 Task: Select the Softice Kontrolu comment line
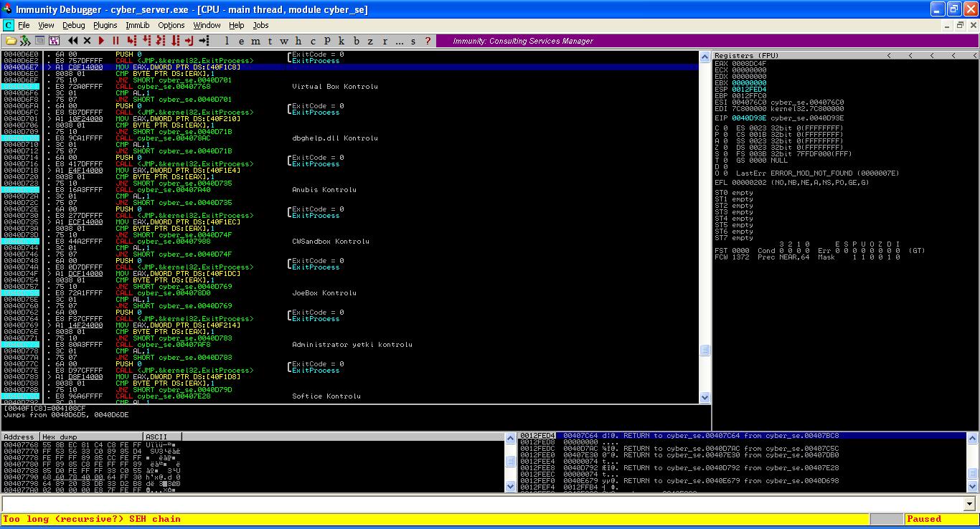click(x=326, y=396)
